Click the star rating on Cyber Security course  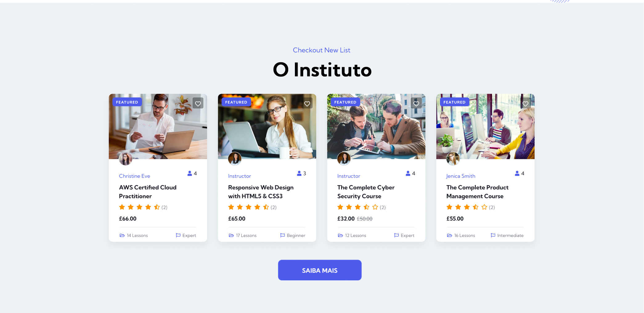[357, 207]
